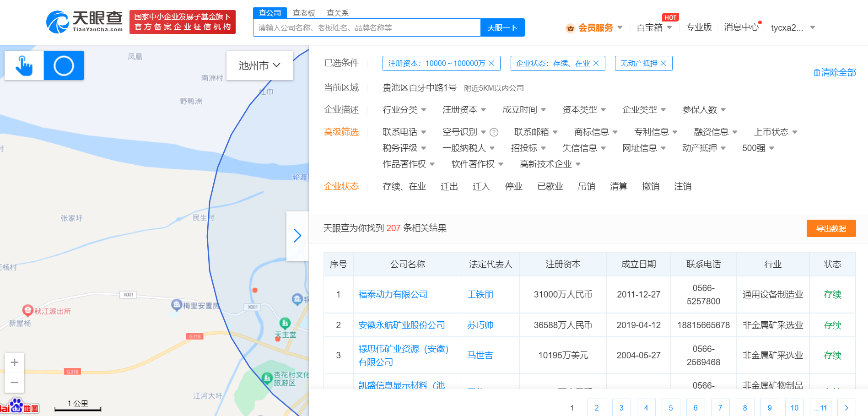
Task: Click the 天主堂 map marker
Action: coord(285,324)
